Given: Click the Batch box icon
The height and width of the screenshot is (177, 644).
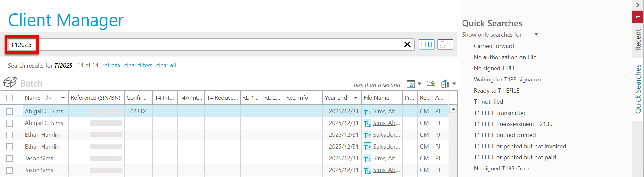Looking at the screenshot, I should click(10, 82).
